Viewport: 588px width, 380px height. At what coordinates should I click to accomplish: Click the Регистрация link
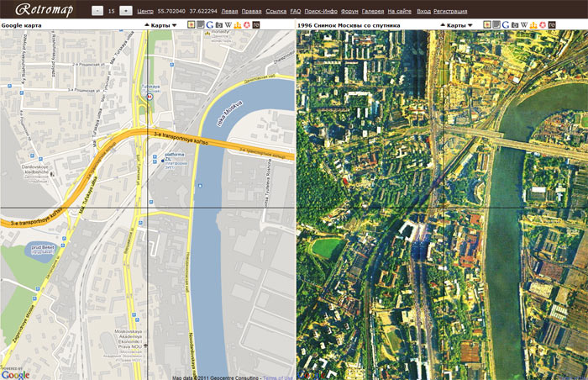point(450,11)
